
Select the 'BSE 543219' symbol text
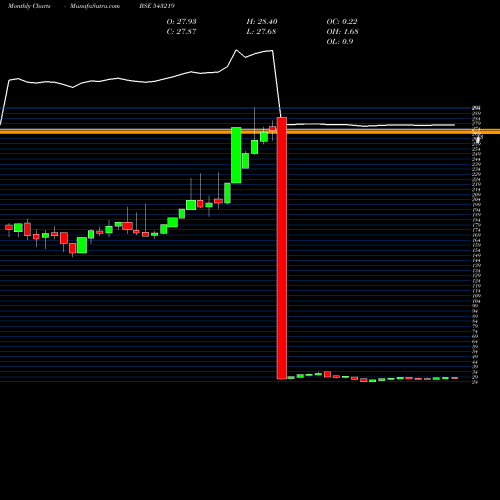click(x=157, y=6)
